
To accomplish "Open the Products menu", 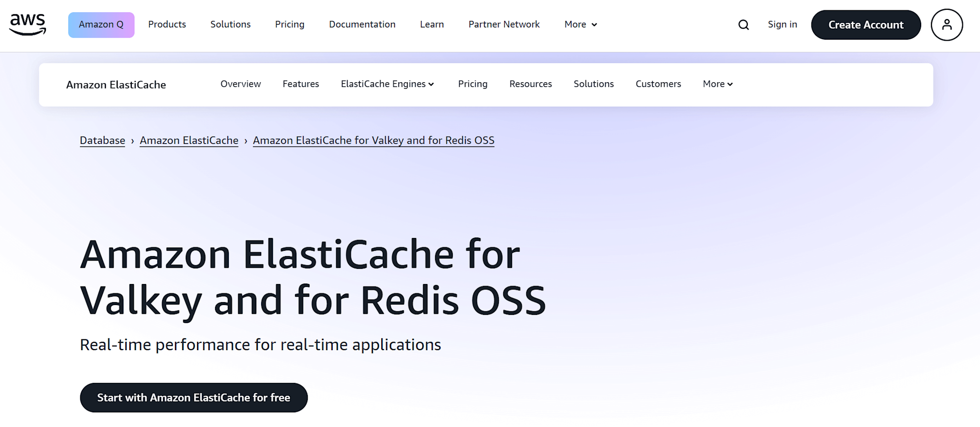I will tap(167, 24).
